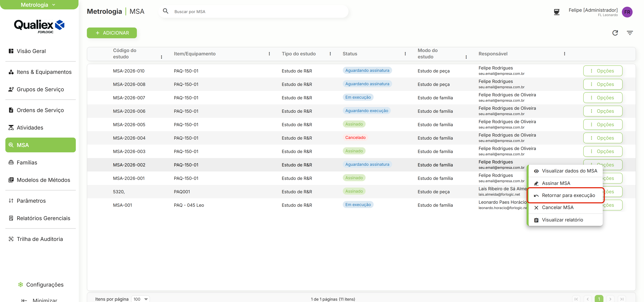Click the Cancelado status badge
Screen dimensions: 644x302
coord(355,138)
